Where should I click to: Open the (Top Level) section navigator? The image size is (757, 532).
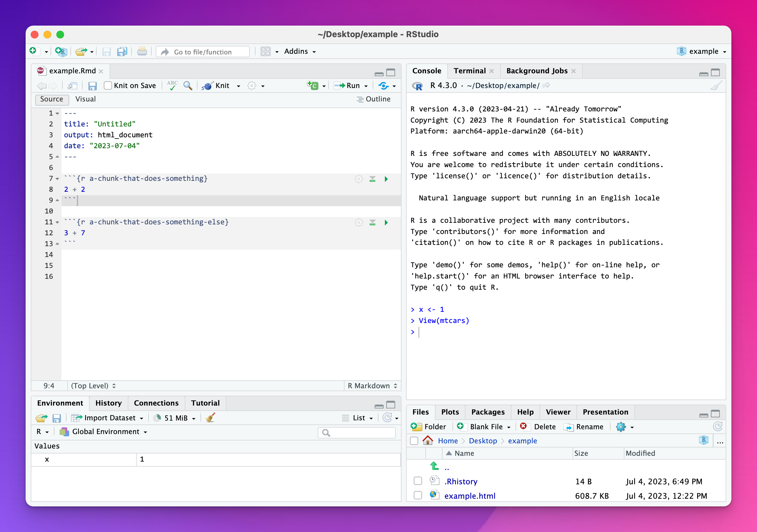point(93,386)
